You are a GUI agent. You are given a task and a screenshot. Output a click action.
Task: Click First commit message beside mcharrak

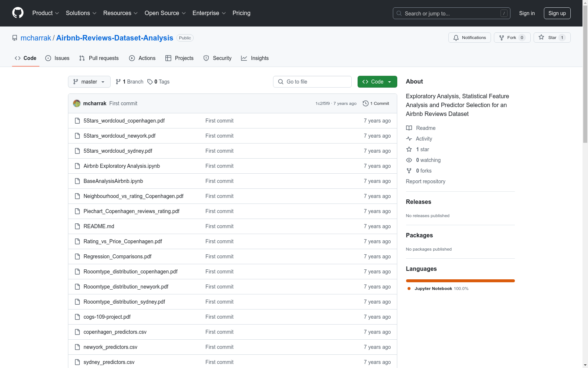click(x=123, y=103)
